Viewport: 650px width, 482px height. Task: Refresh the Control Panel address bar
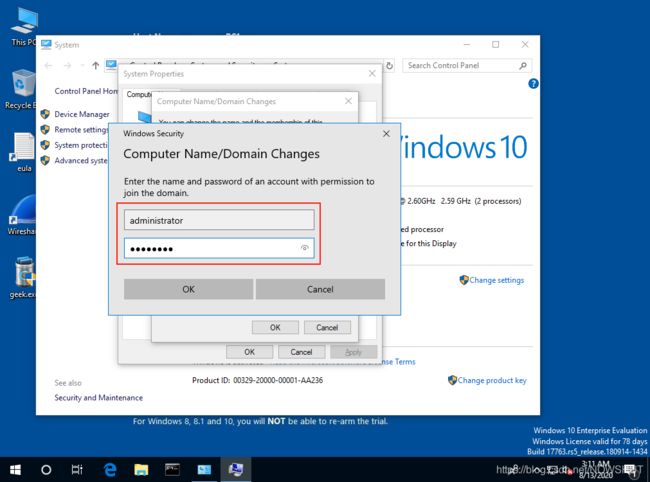pyautogui.click(x=389, y=65)
